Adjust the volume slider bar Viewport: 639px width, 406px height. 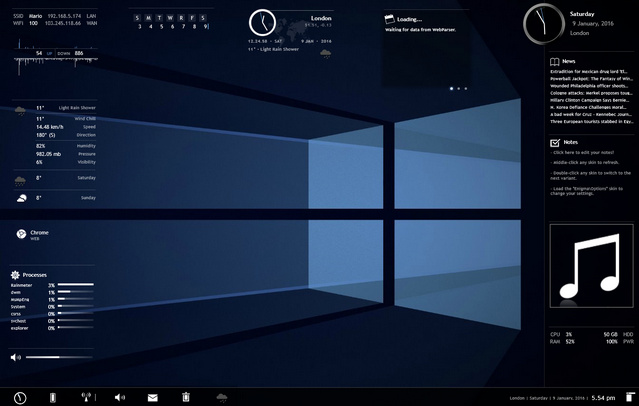click(x=58, y=357)
